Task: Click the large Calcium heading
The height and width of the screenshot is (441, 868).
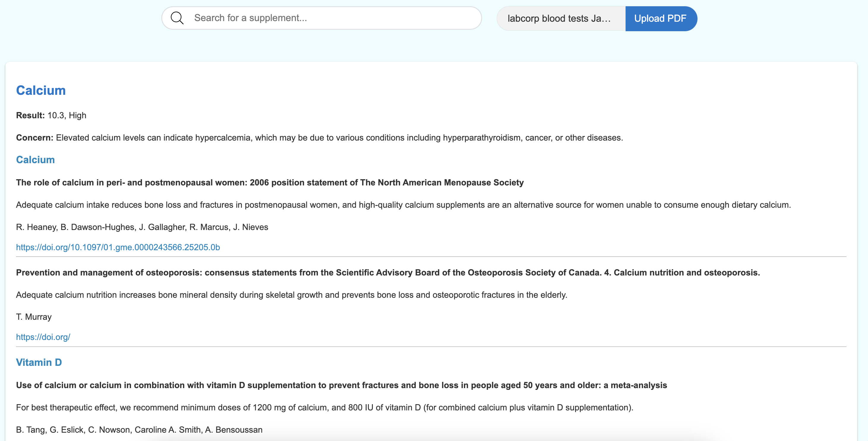Action: pyautogui.click(x=41, y=90)
